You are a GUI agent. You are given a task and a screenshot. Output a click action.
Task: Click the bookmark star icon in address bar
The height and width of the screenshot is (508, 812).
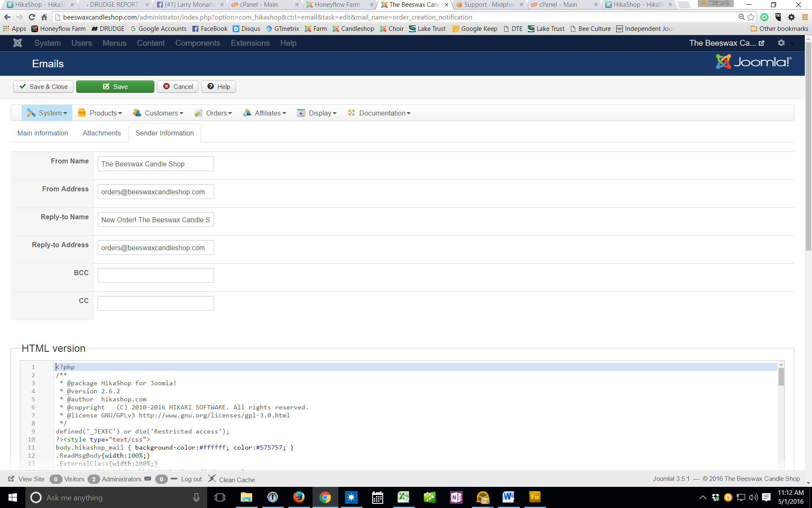[x=751, y=17]
